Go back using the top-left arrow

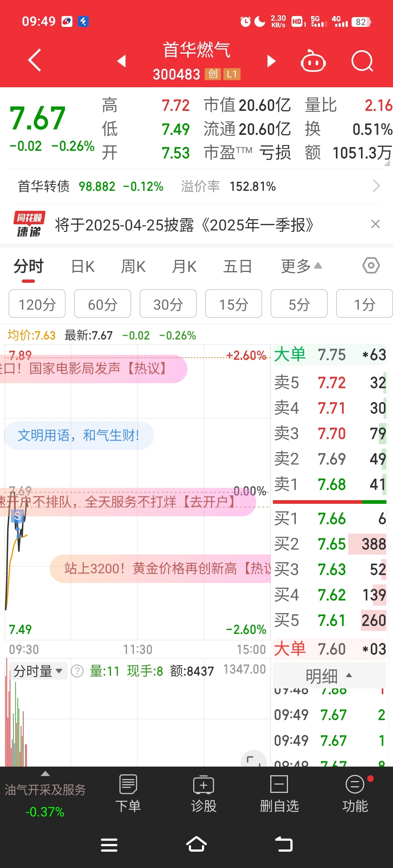point(35,60)
